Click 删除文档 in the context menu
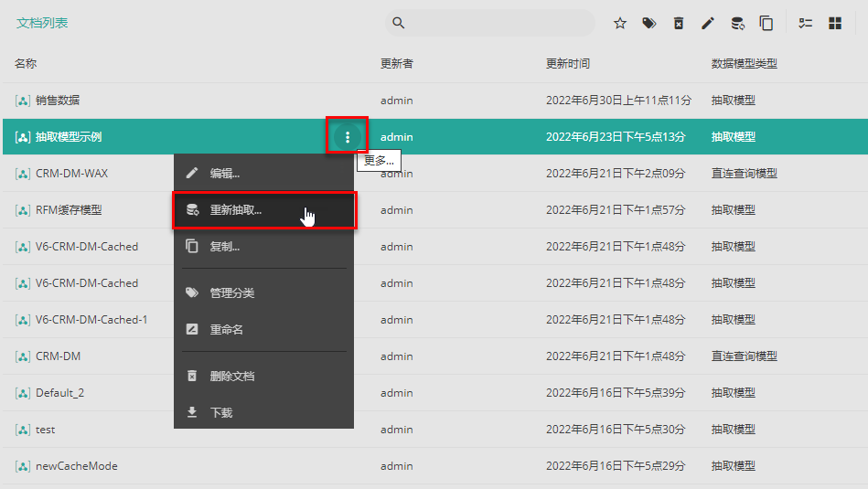Screen dimensions: 868x489 [232, 376]
